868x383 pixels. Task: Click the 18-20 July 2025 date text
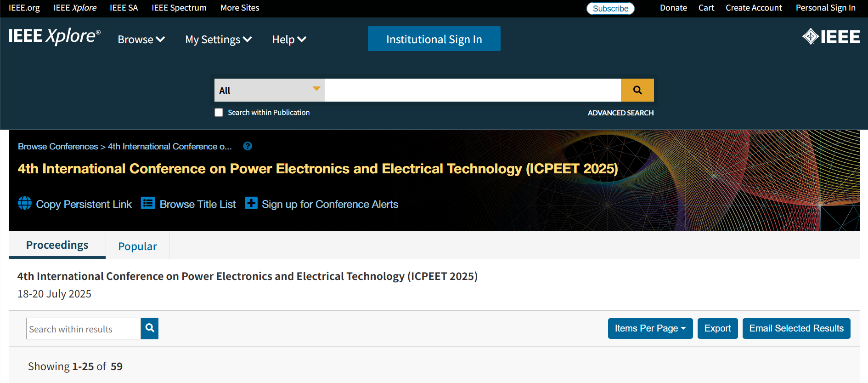(54, 294)
